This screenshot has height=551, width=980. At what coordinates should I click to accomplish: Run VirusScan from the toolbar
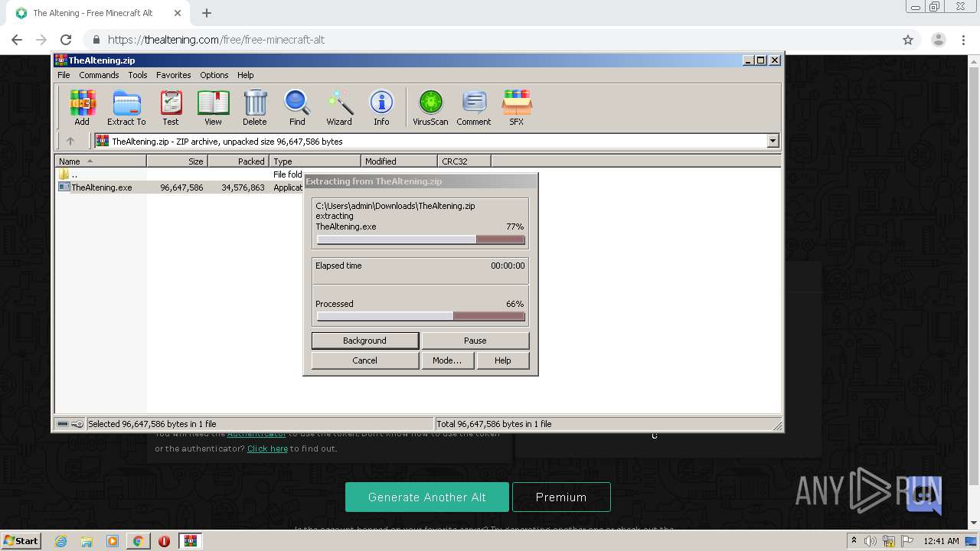[430, 108]
